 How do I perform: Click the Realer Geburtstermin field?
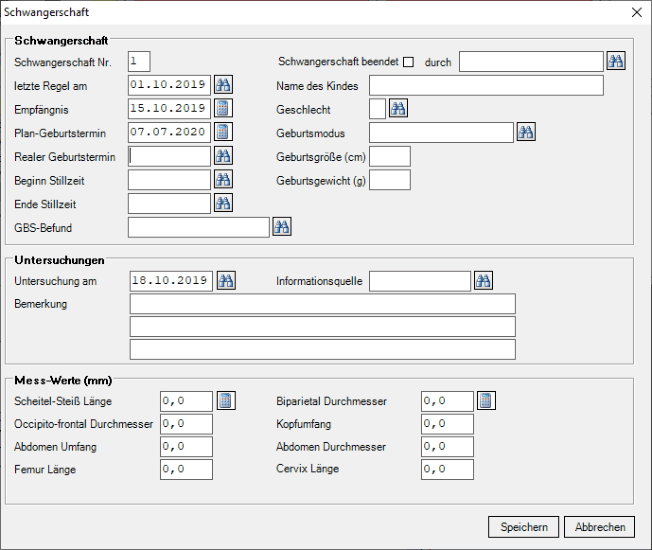coord(169,156)
